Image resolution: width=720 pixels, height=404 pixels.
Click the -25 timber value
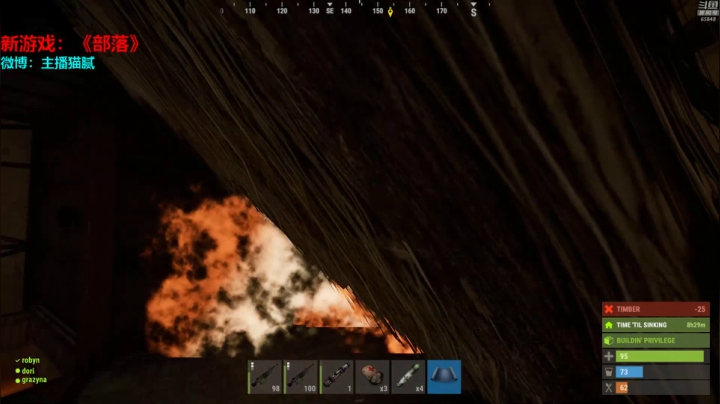pos(700,309)
